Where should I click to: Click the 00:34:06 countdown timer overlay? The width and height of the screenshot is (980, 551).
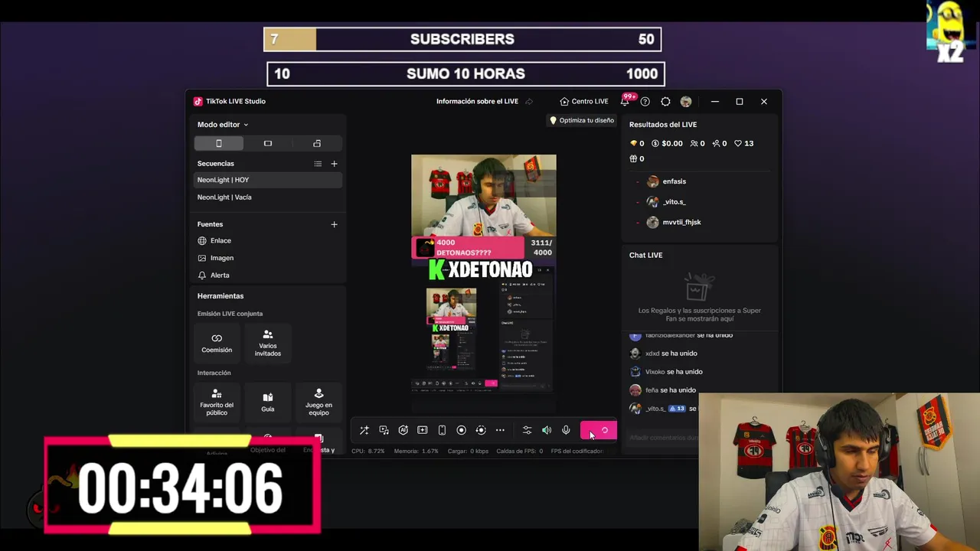pos(181,485)
